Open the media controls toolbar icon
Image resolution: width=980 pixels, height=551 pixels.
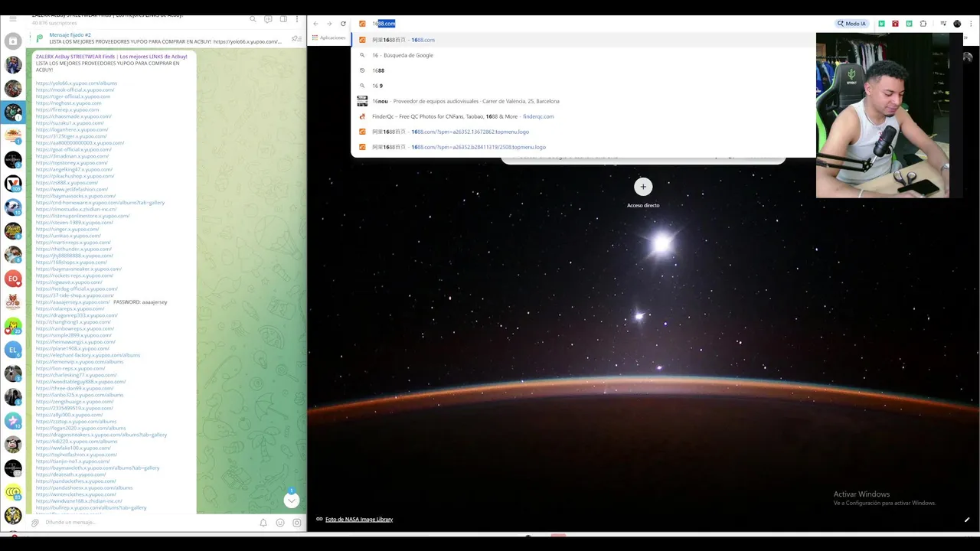943,24
